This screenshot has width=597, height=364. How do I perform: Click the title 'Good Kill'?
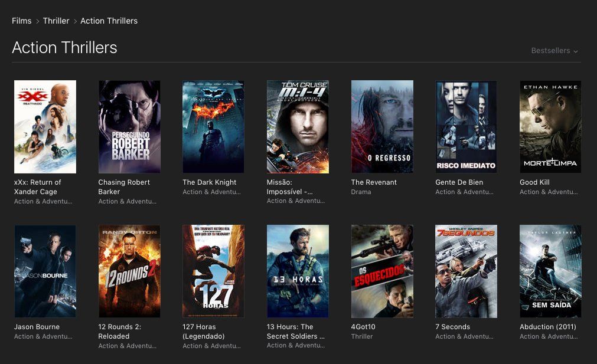(534, 182)
